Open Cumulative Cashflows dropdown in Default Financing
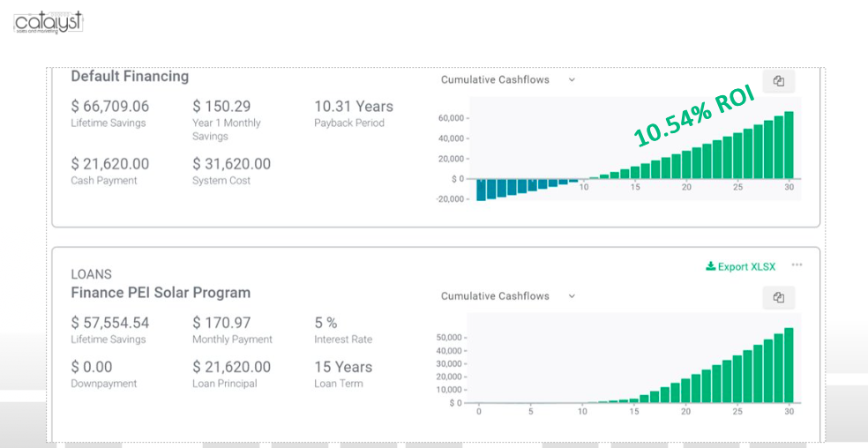Screen dimensions: 868x448 (x=508, y=79)
